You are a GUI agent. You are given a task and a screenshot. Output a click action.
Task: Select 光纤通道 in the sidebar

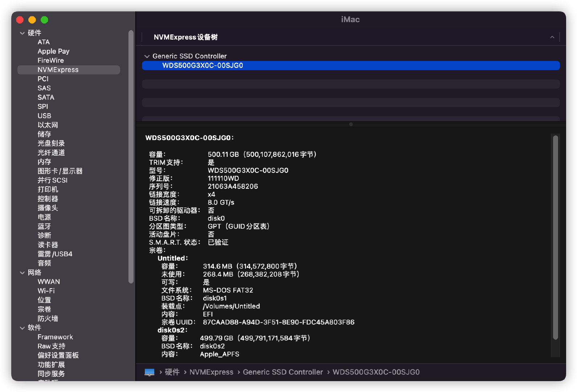click(51, 153)
